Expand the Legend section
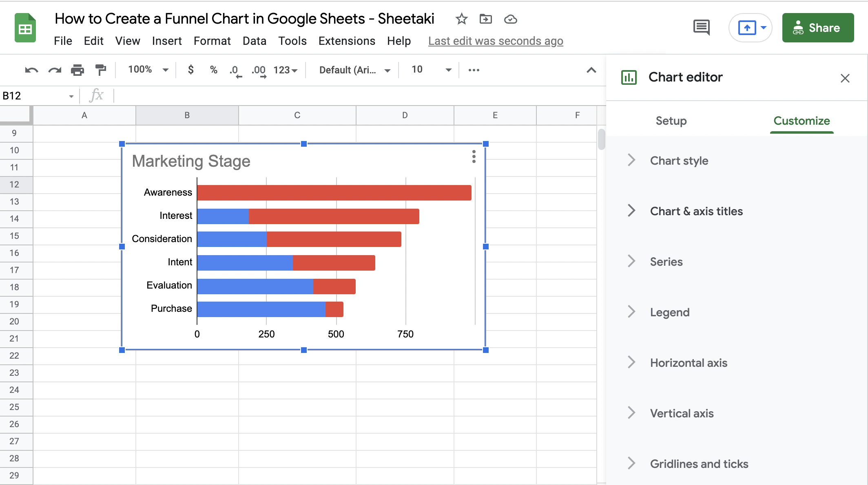The width and height of the screenshot is (868, 485). [x=669, y=312]
